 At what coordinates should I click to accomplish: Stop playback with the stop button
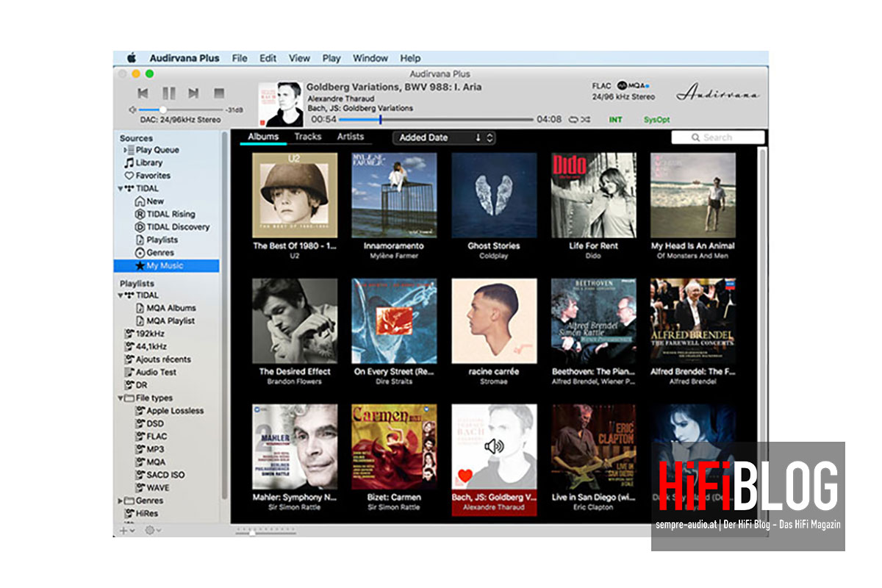218,93
